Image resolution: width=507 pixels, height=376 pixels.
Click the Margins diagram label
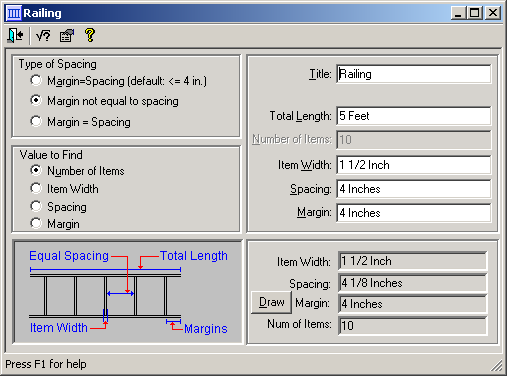coord(206,329)
